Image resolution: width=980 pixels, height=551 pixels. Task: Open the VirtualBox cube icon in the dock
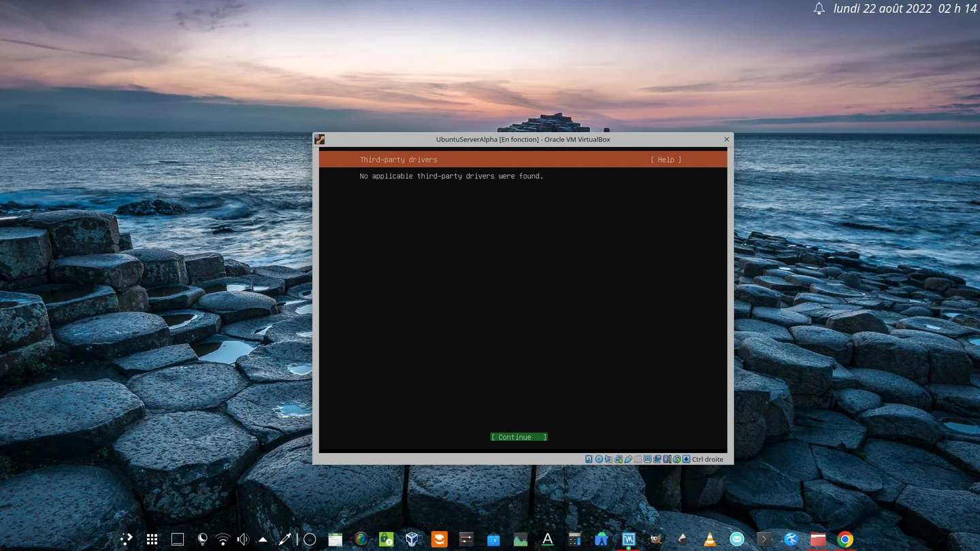click(x=412, y=539)
